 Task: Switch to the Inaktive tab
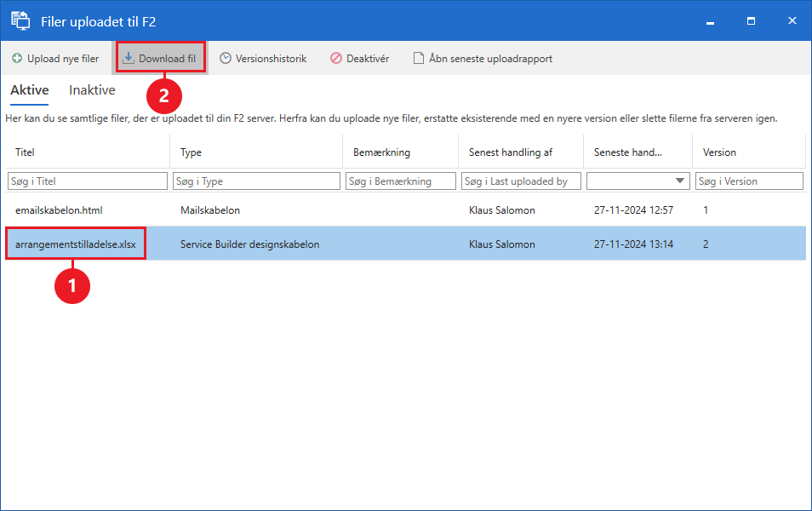[92, 90]
